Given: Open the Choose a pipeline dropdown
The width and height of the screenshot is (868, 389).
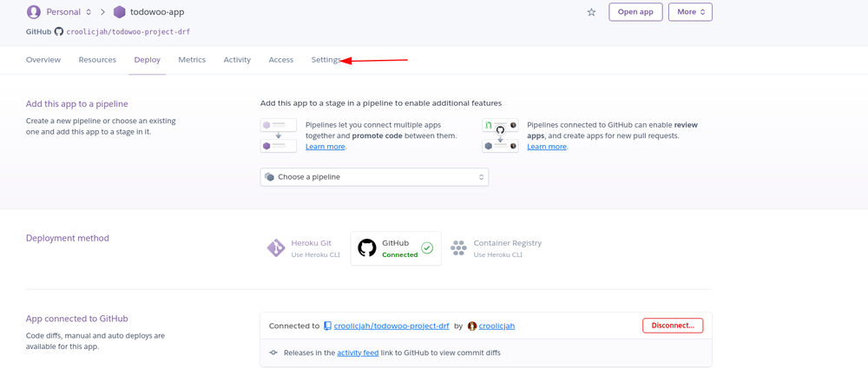Looking at the screenshot, I should (374, 177).
